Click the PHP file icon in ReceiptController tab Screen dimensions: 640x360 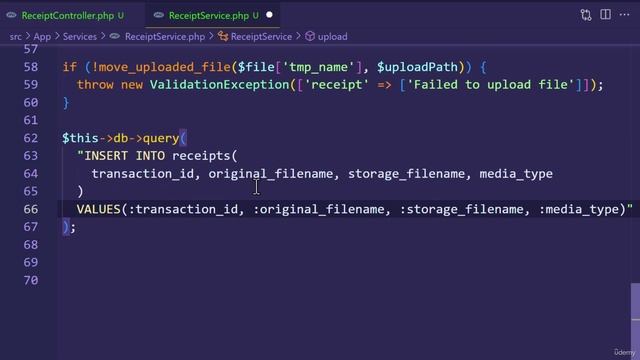pyautogui.click(x=11, y=16)
